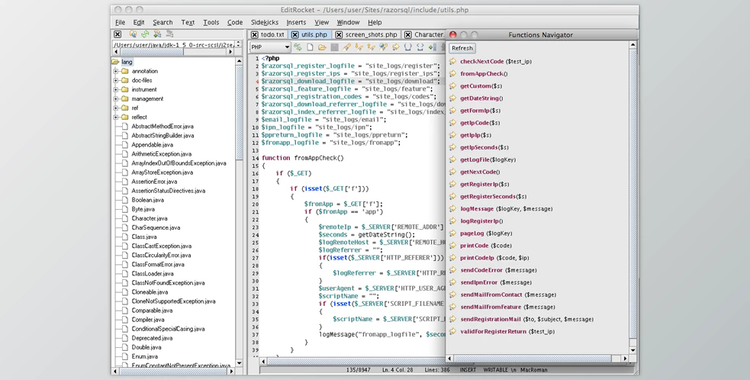Viewport: 750px width, 380px height.
Task: Close the todo.txt tab with its X
Action: click(x=254, y=34)
